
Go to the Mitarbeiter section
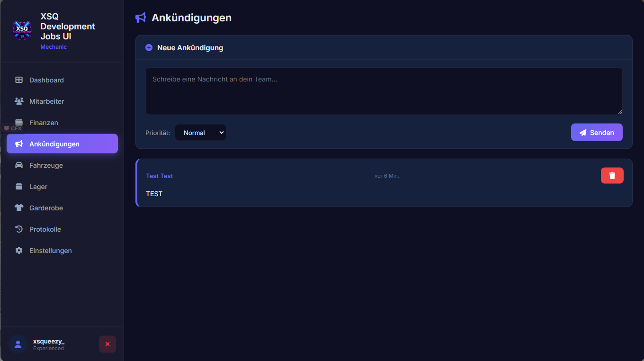pyautogui.click(x=62, y=101)
